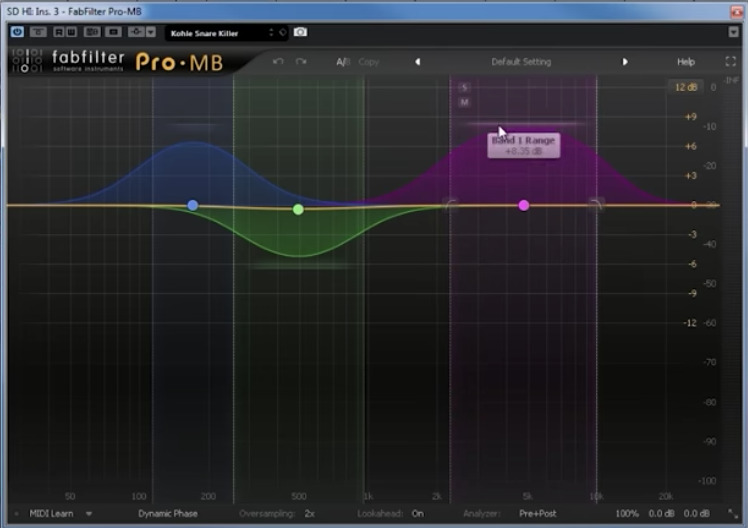Click the camera snapshot icon
The width and height of the screenshot is (748, 528).
tap(300, 32)
